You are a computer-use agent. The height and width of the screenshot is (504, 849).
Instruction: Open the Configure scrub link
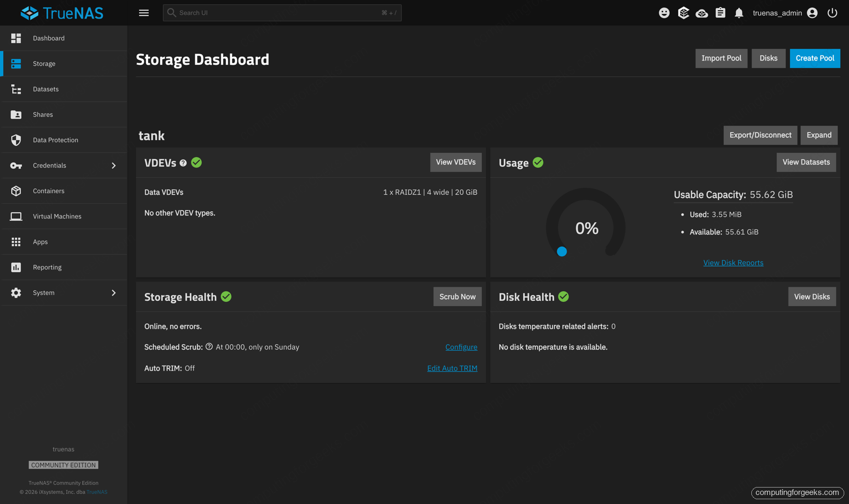461,347
